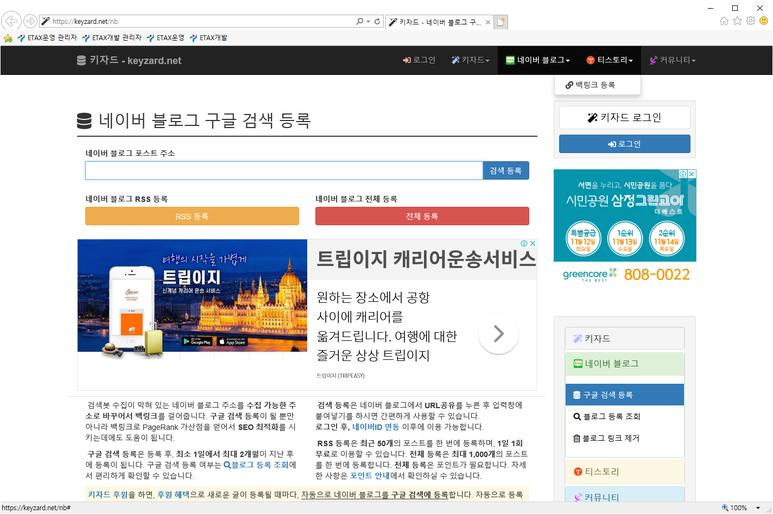Expand the 키자드 navigation dropdown

tap(470, 60)
